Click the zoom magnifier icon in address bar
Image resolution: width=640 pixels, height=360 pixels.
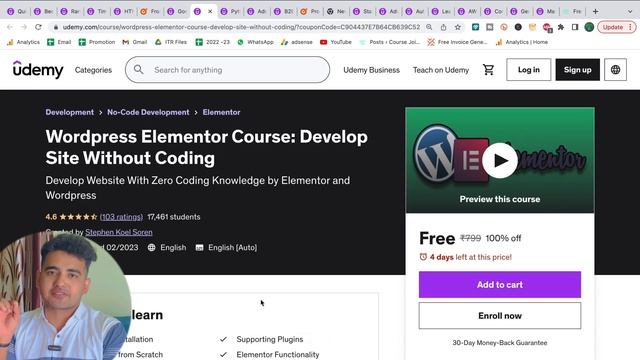click(x=429, y=27)
